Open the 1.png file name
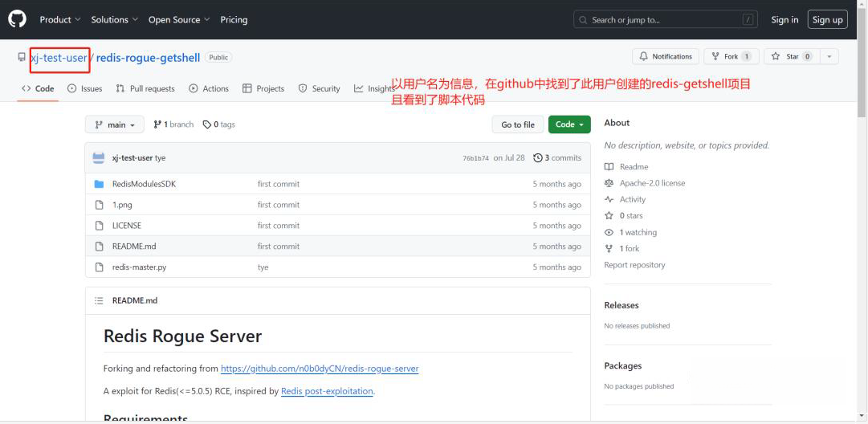This screenshot has height=424, width=868. pyautogui.click(x=122, y=205)
